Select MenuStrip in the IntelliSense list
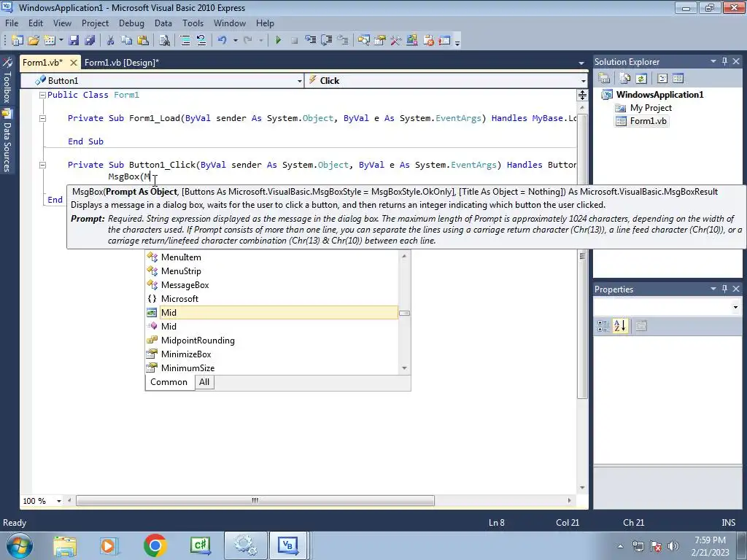 point(272,271)
